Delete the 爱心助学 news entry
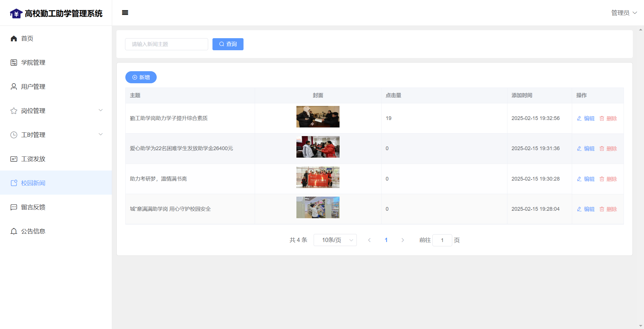 pyautogui.click(x=608, y=149)
